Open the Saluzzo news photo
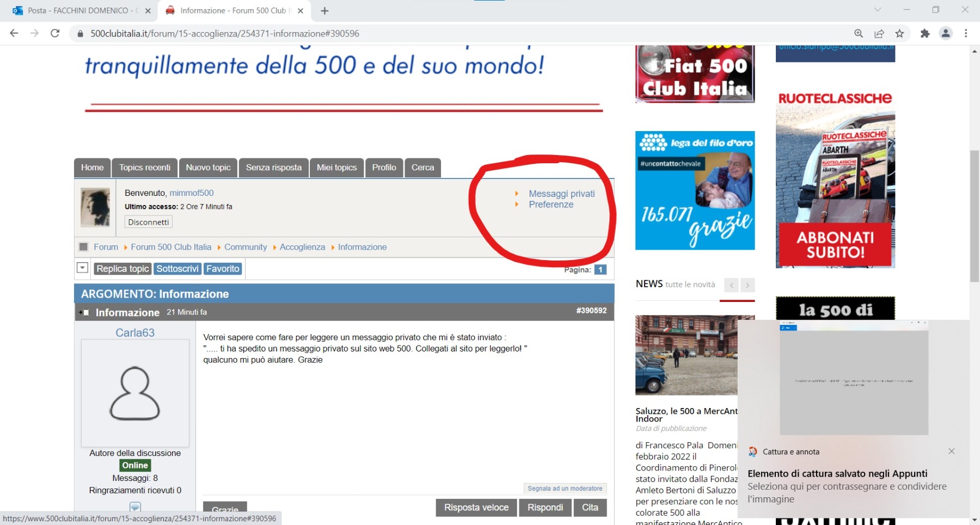 (686, 355)
